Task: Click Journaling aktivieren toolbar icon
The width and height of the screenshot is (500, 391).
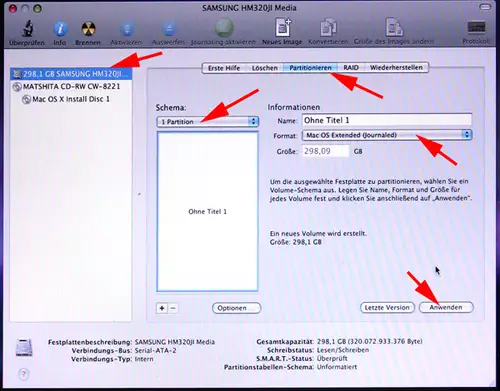Action: coord(224,28)
